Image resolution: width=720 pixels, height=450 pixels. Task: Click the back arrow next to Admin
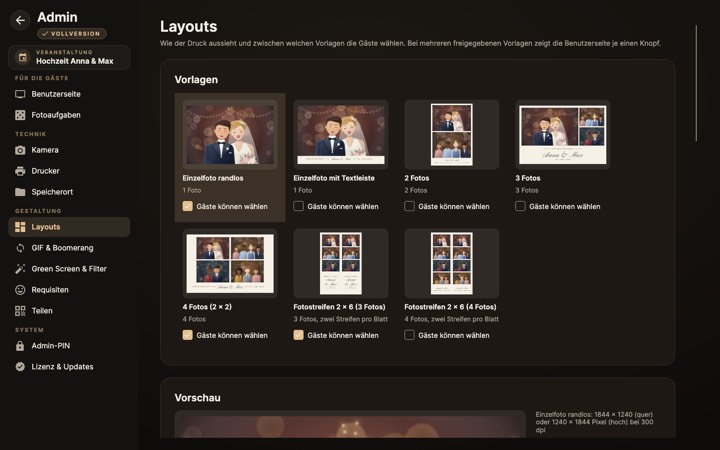click(x=20, y=20)
